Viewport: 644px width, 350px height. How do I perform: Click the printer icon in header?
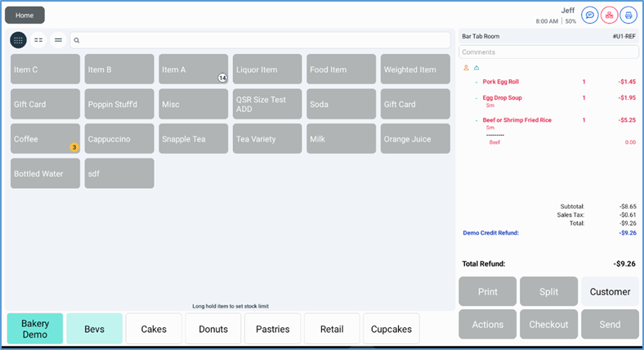[x=628, y=15]
